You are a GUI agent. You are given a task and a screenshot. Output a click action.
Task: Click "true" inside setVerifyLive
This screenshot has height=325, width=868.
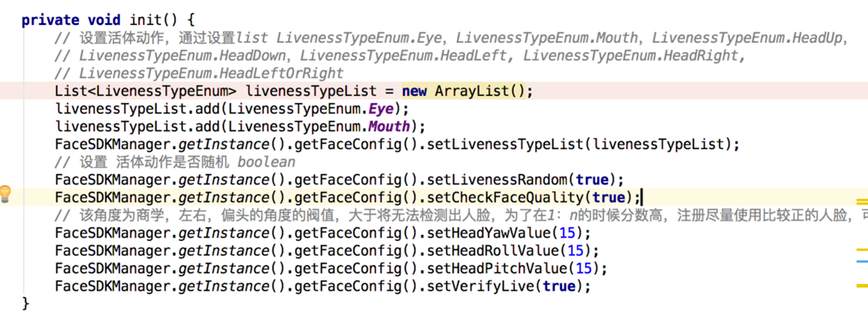coord(559,286)
